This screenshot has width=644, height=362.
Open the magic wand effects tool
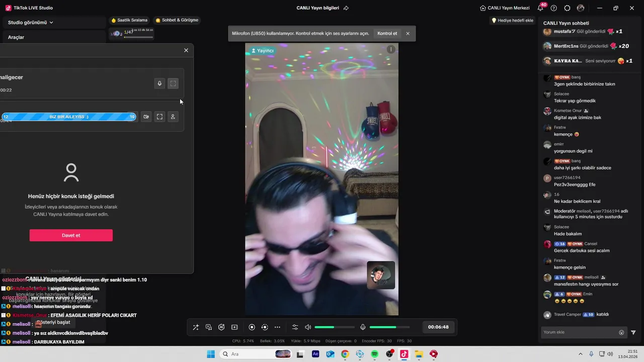pyautogui.click(x=196, y=327)
